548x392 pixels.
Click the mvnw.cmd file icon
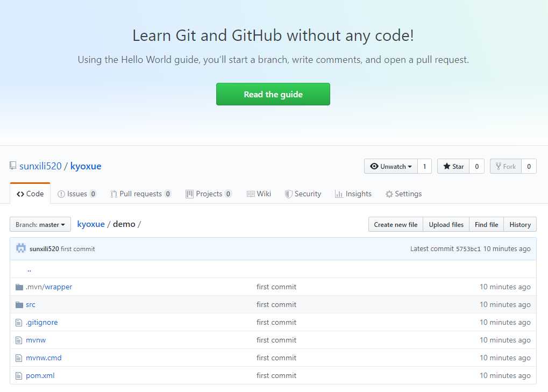(19, 358)
